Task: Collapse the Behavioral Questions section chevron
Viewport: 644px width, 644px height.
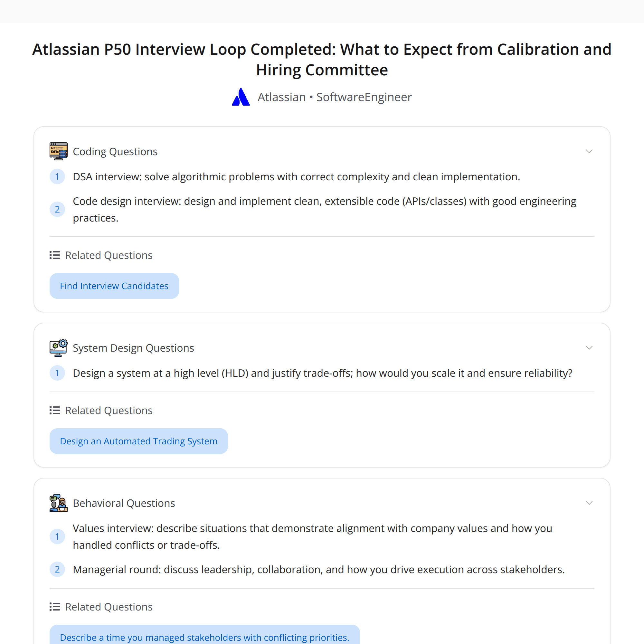Action: (x=589, y=503)
